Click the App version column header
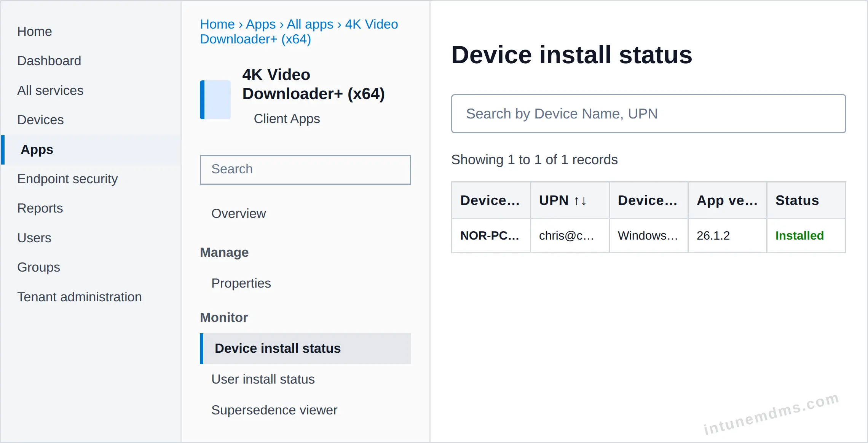Image resolution: width=868 pixels, height=443 pixels. point(727,200)
